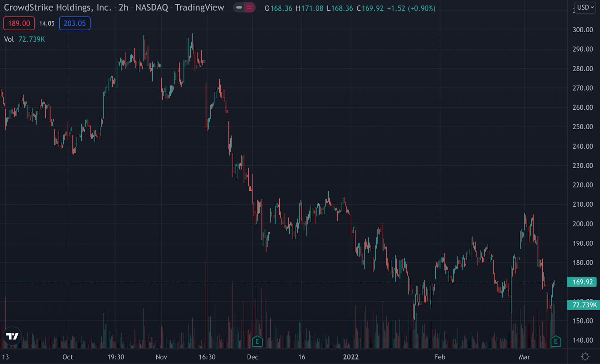Click the 260.00 price axis label

583,107
